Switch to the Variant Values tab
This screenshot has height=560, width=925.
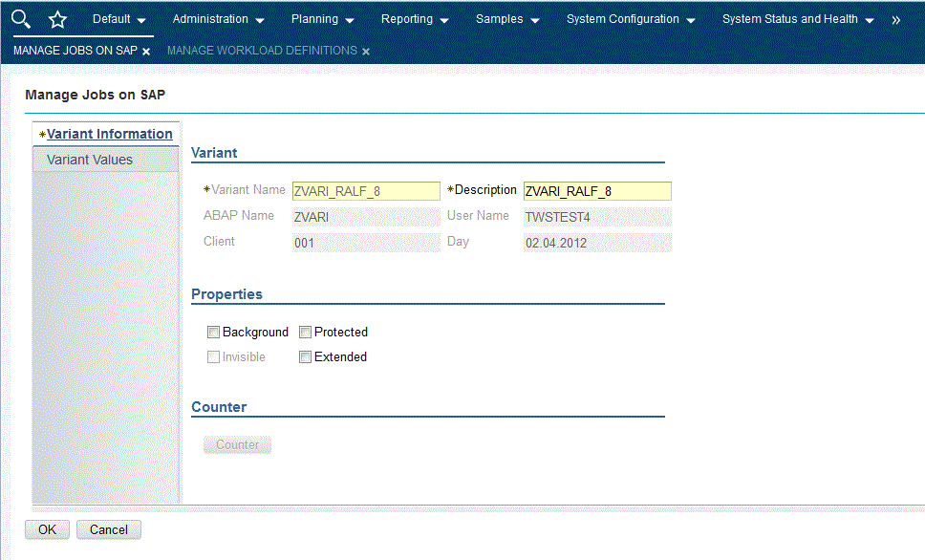coord(89,159)
